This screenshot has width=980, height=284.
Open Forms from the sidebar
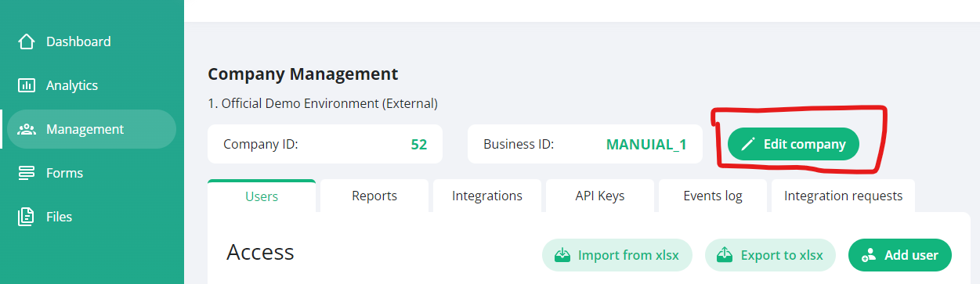[92, 173]
